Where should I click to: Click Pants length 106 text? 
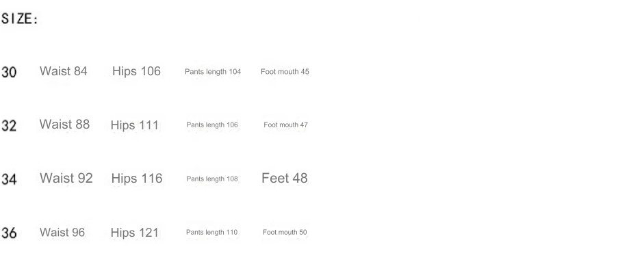(x=212, y=125)
